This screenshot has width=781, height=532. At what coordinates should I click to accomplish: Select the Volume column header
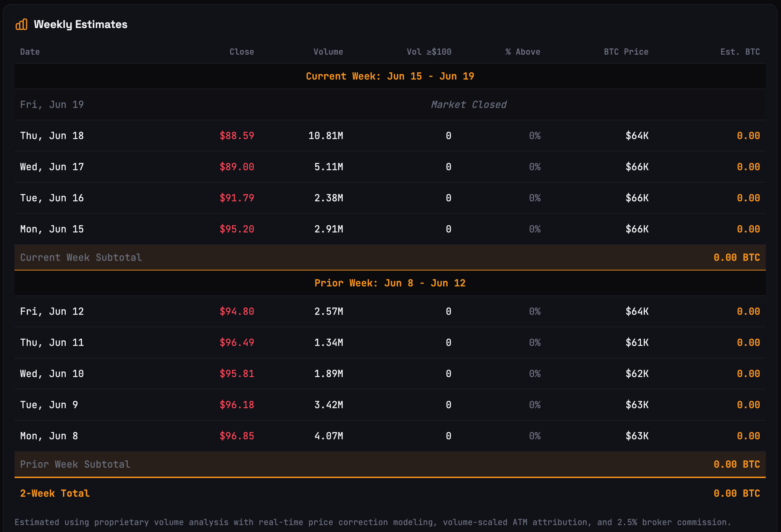pyautogui.click(x=328, y=52)
